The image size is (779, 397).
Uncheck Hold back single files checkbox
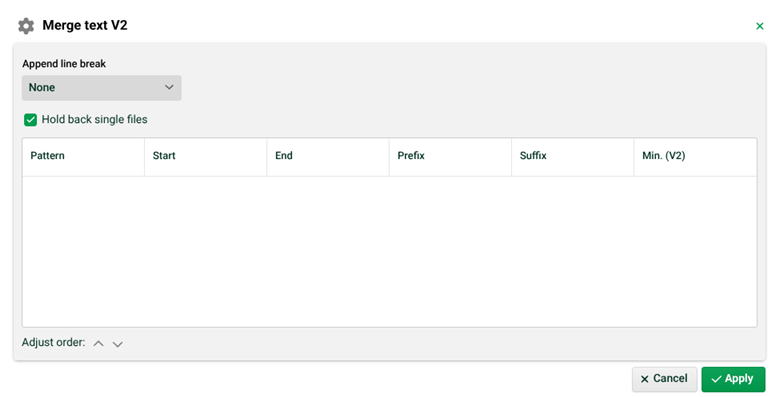click(x=30, y=120)
